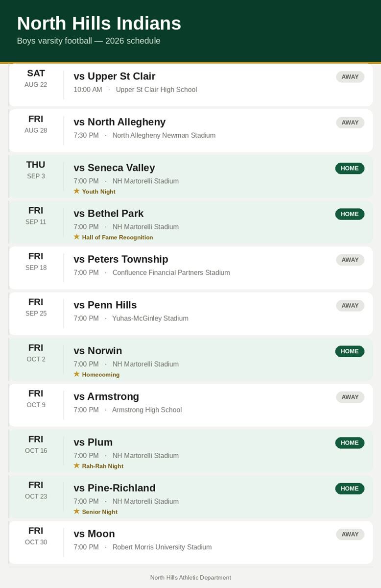Click the Confluence Financial Partners Stadium venue
This screenshot has width=381, height=588.
[x=171, y=272]
